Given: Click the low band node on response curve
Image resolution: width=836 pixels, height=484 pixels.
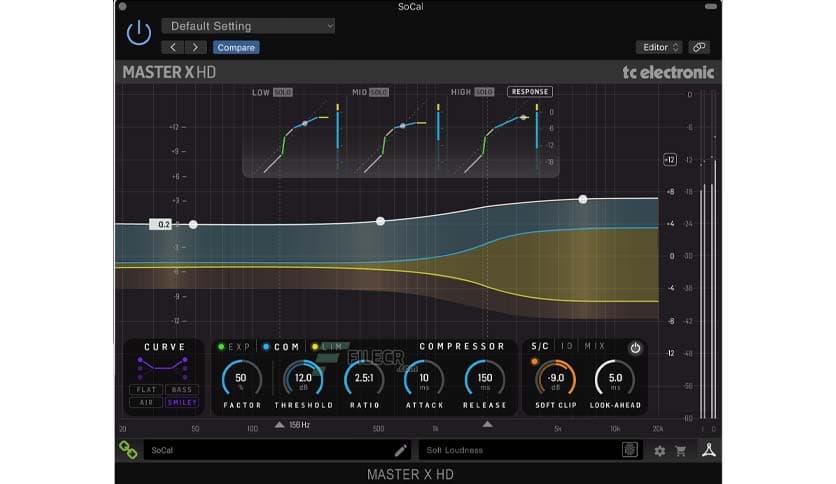Looking at the screenshot, I should coord(193,224).
